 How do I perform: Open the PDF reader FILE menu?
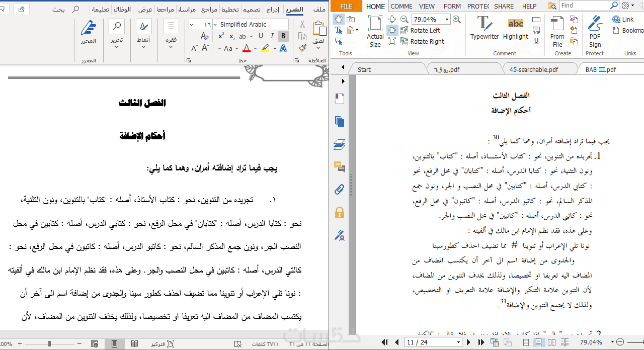(x=347, y=6)
